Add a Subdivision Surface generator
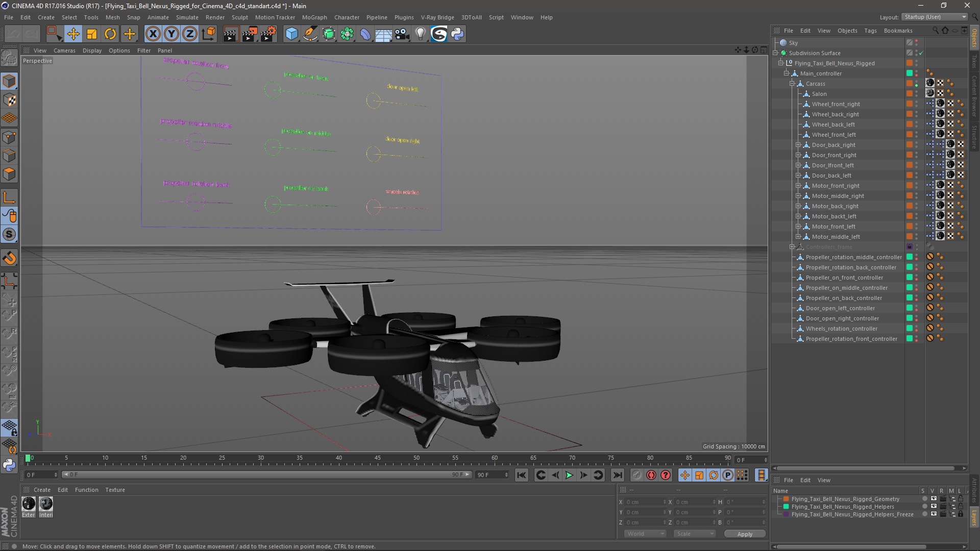The image size is (980, 551). click(x=329, y=34)
